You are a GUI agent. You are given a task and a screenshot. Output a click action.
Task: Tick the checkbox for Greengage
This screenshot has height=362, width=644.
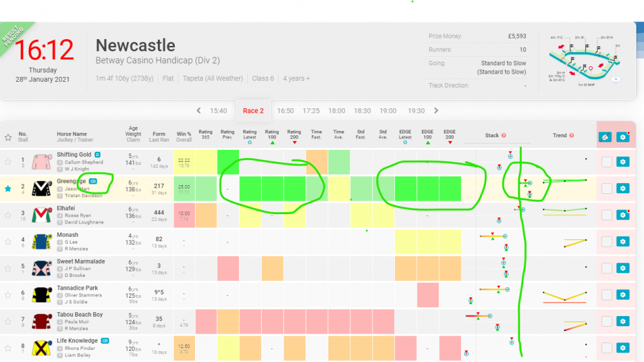[x=606, y=188]
